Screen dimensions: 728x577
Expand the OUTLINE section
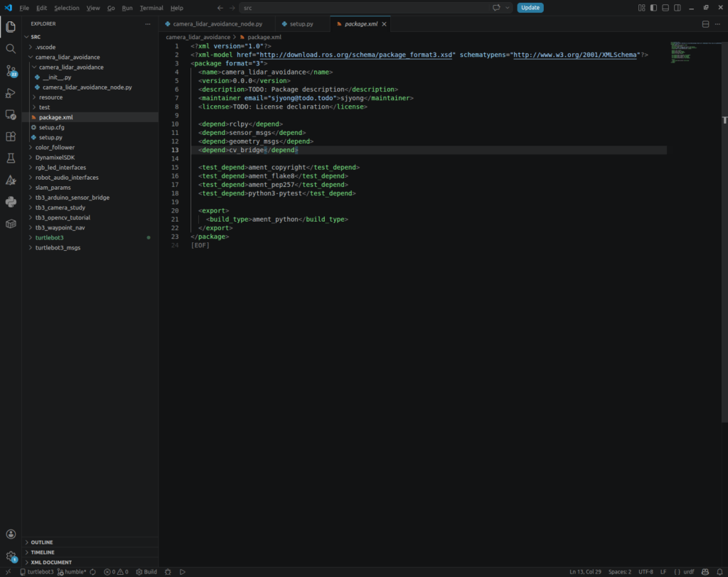(x=90, y=542)
